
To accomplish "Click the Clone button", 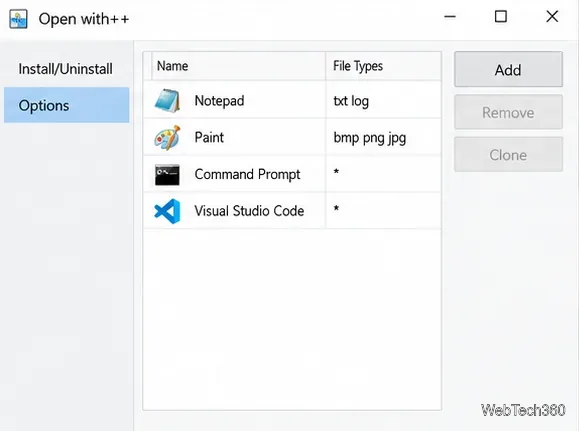I will [x=508, y=154].
